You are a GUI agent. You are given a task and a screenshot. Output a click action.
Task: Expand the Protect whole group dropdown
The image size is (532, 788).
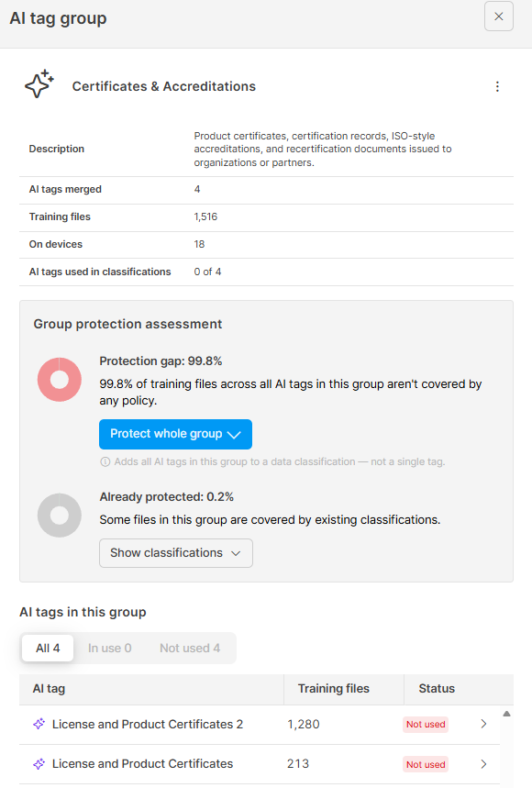[175, 434]
